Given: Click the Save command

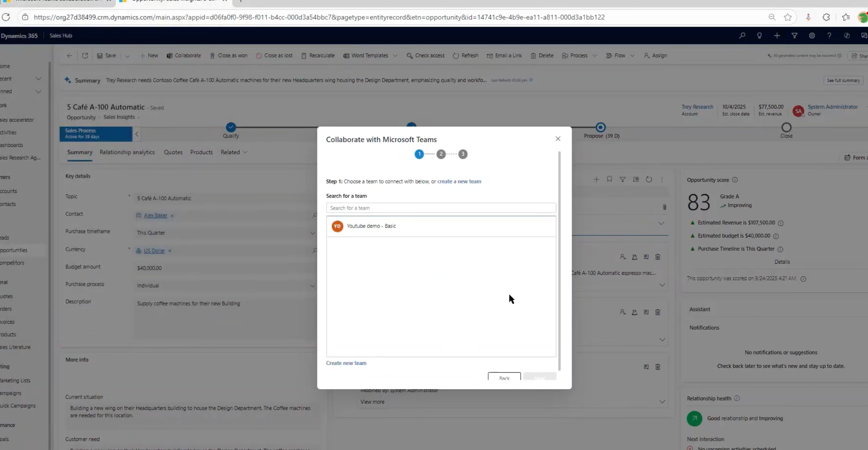Looking at the screenshot, I should click(106, 56).
